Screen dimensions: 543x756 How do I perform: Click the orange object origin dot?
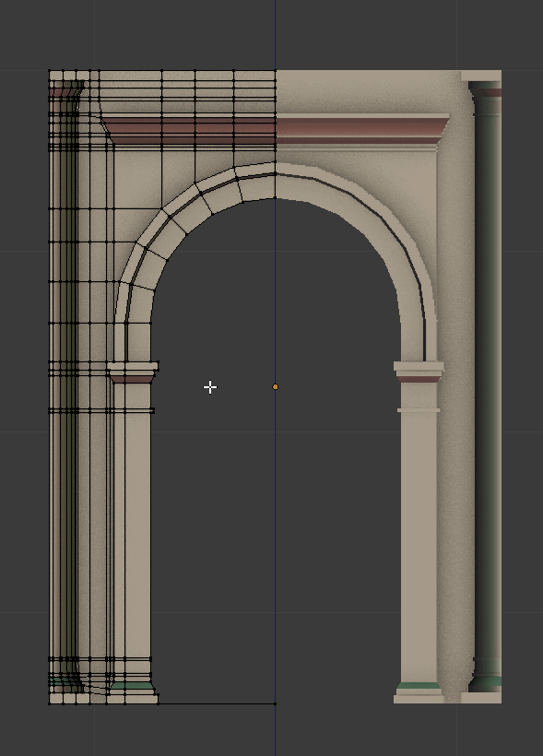click(x=276, y=386)
